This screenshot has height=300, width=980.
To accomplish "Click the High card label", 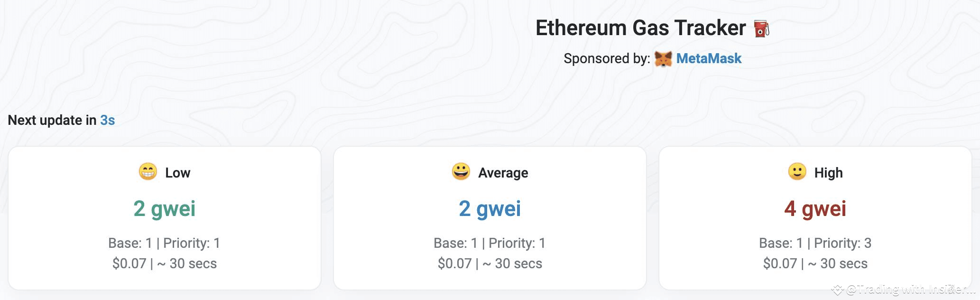I will [x=828, y=173].
